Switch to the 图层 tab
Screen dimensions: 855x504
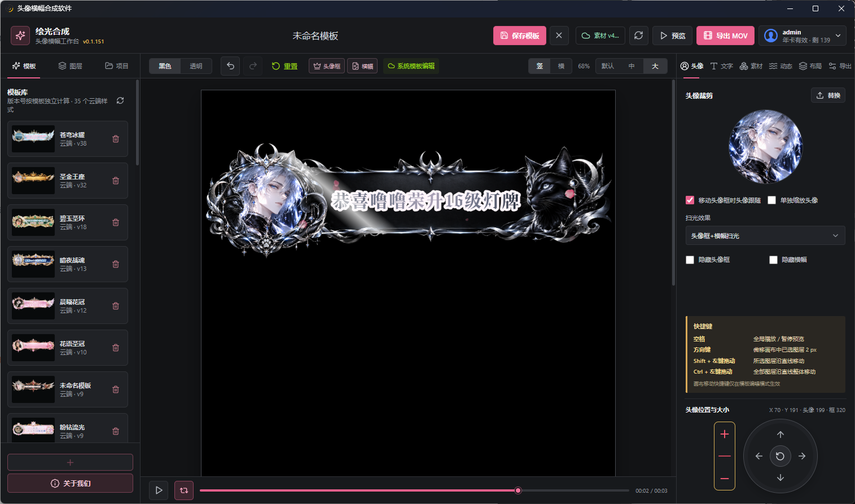click(x=71, y=66)
